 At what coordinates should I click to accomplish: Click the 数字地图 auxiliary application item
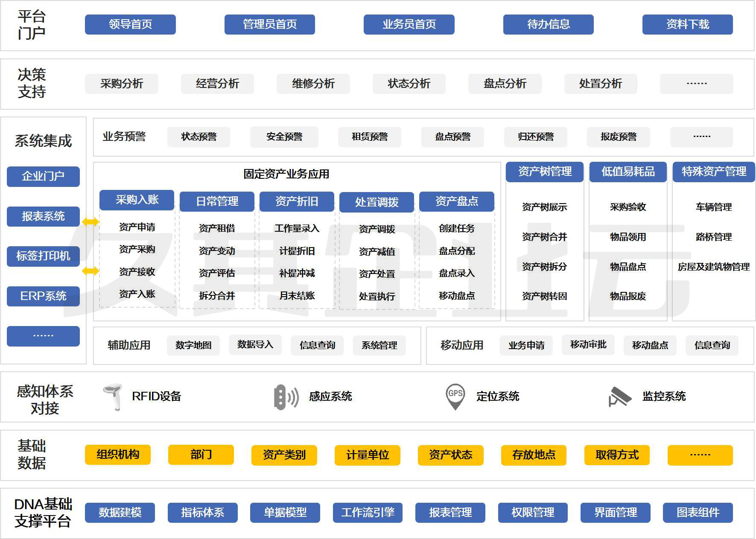pyautogui.click(x=193, y=345)
